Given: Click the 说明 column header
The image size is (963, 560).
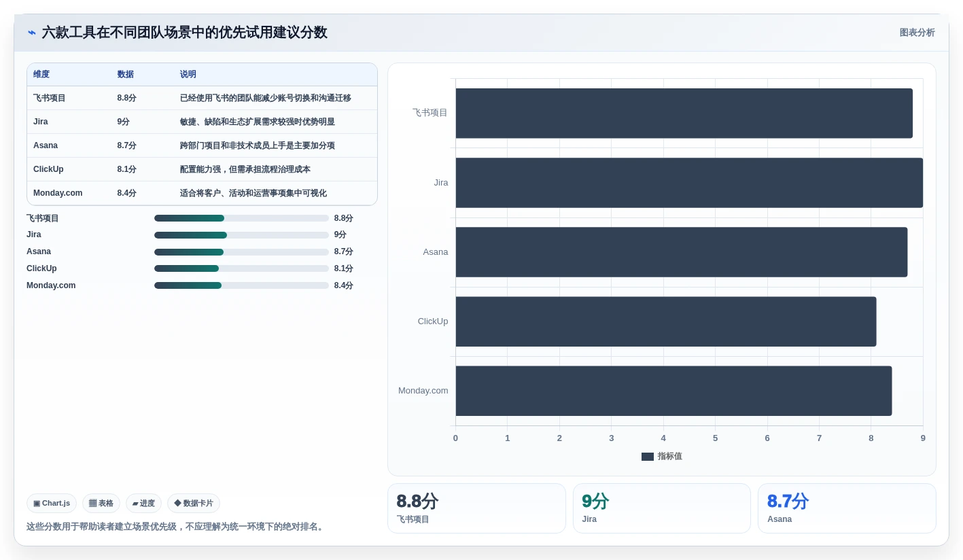Looking at the screenshot, I should coord(188,74).
